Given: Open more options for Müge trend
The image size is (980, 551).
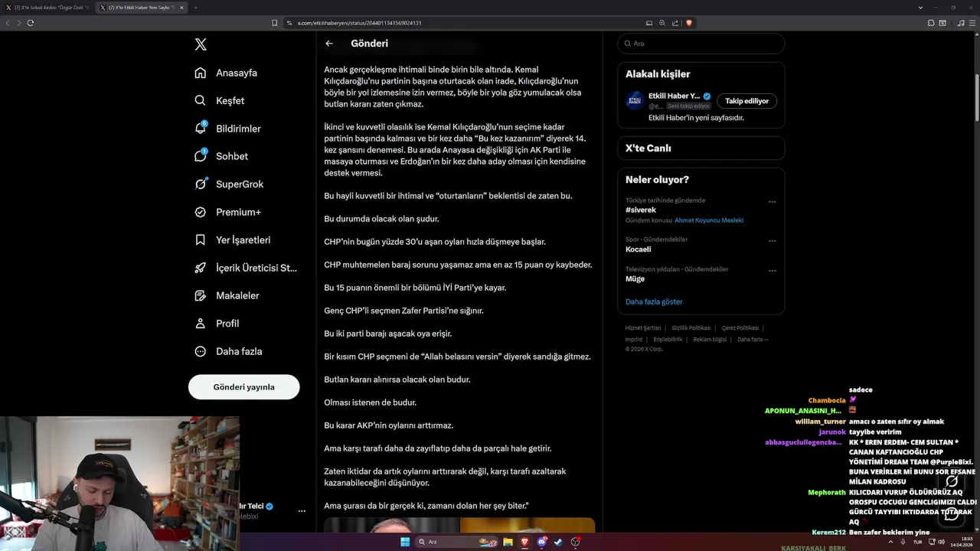Looking at the screenshot, I should click(x=772, y=271).
